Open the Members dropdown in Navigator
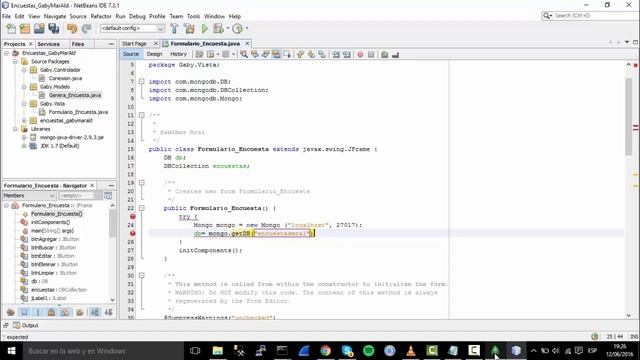 click(x=29, y=196)
